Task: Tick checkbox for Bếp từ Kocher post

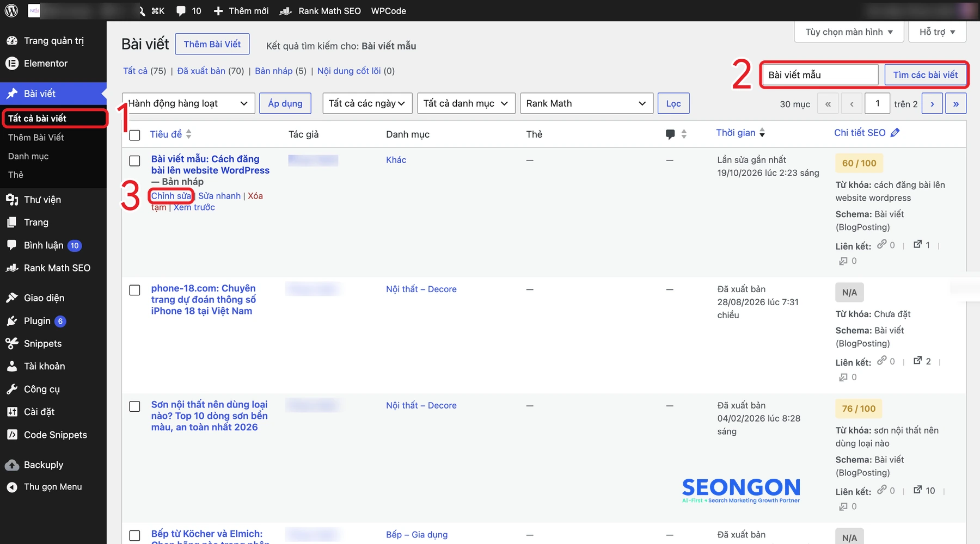Action: [135, 535]
